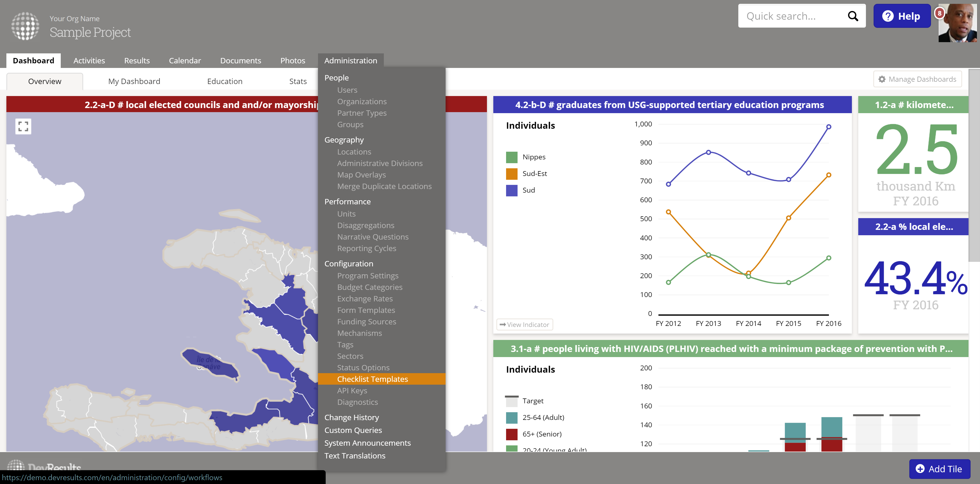Viewport: 980px width, 484px height.
Task: Open the user profile photo
Action: (x=958, y=23)
